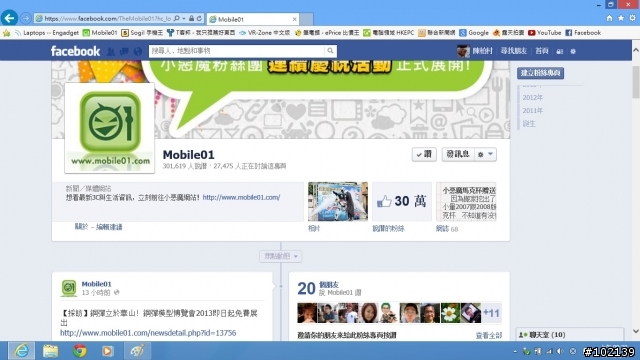
Task: Open Mobile01 avatar on the post
Action: pos(69,288)
